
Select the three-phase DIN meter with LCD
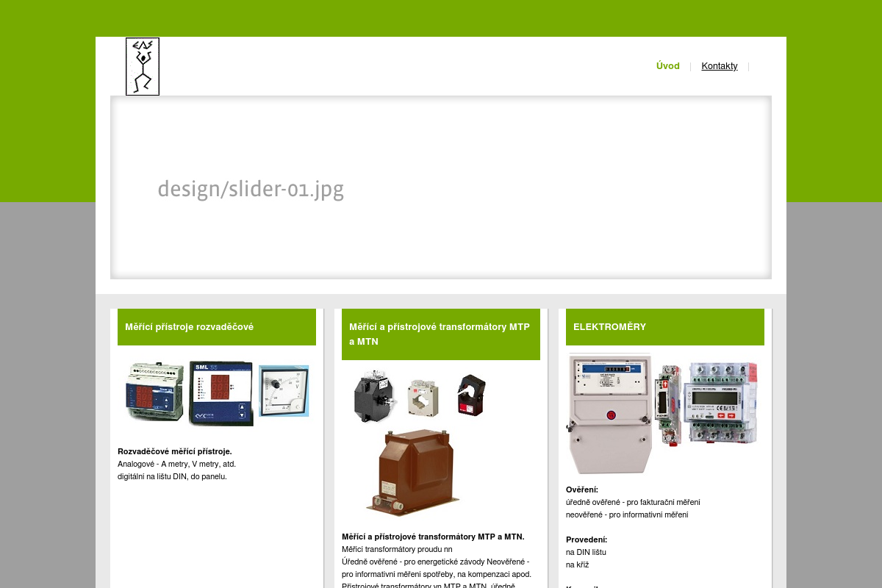coord(720,402)
